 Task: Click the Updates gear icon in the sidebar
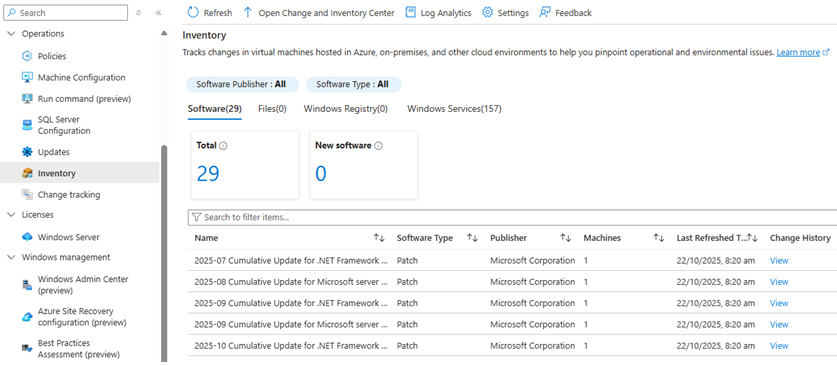[27, 152]
